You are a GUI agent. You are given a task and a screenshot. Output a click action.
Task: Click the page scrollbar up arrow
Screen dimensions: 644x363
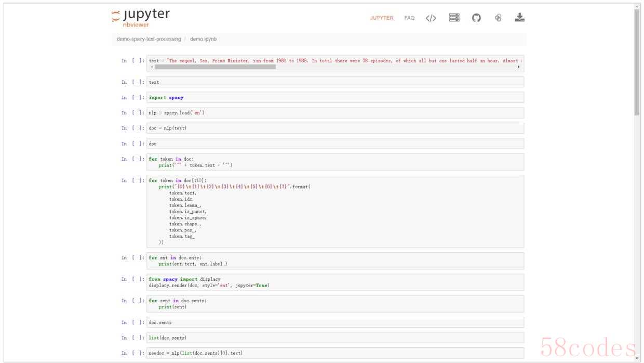tap(637, 6)
